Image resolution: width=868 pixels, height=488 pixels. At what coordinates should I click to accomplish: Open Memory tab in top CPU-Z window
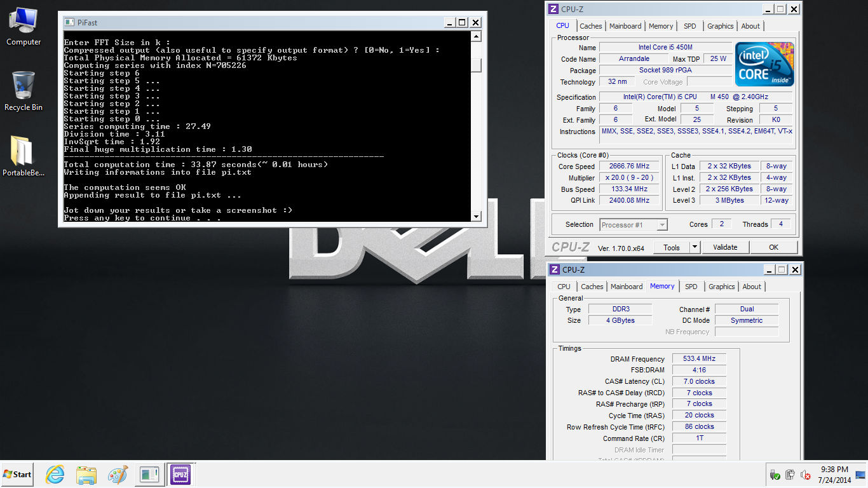(661, 26)
